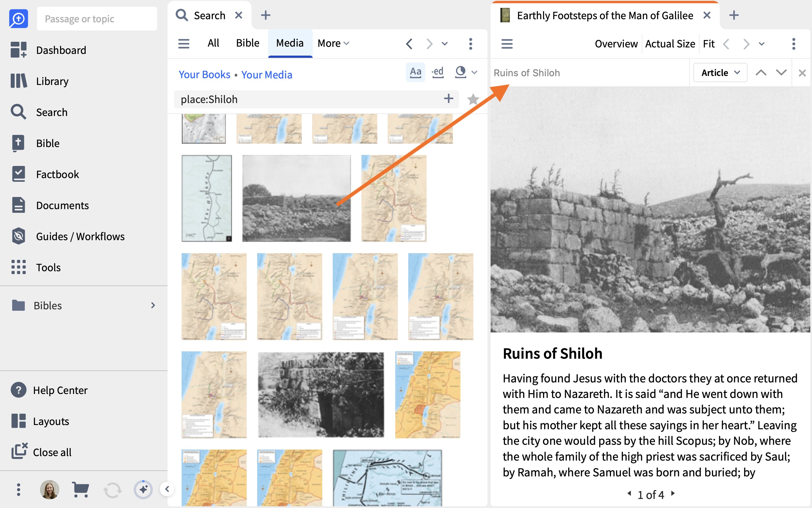Open the book panel history dropdown arrow
The image size is (812, 508).
pyautogui.click(x=762, y=44)
